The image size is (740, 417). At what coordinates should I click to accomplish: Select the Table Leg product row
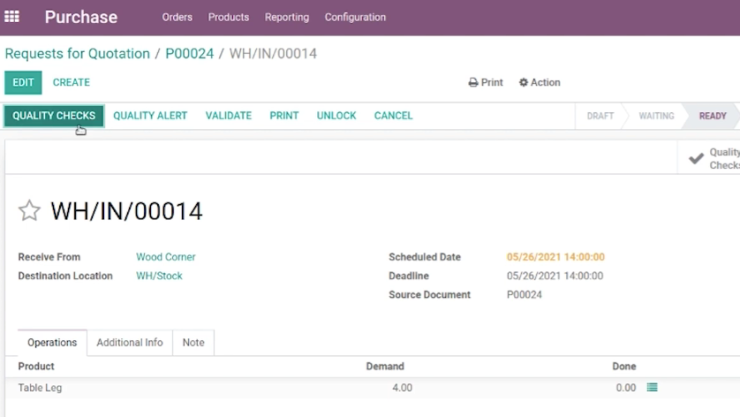pos(372,388)
